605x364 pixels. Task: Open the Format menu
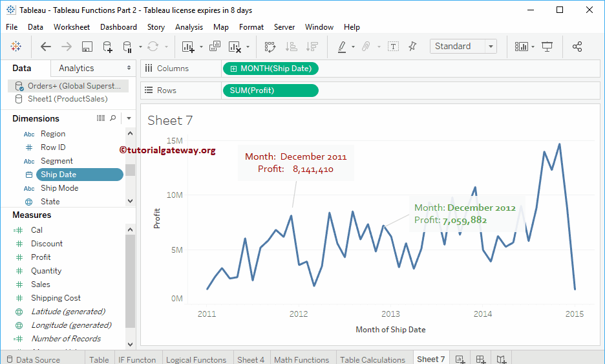[x=251, y=27]
